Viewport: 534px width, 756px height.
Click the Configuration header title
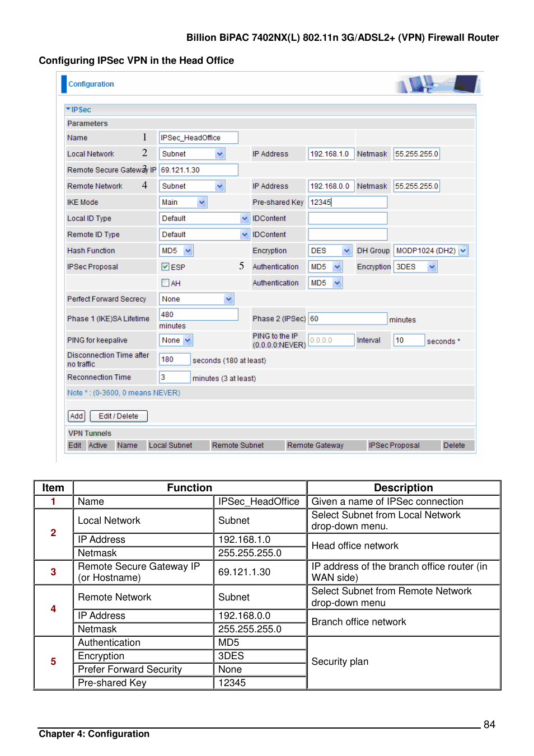pyautogui.click(x=91, y=84)
